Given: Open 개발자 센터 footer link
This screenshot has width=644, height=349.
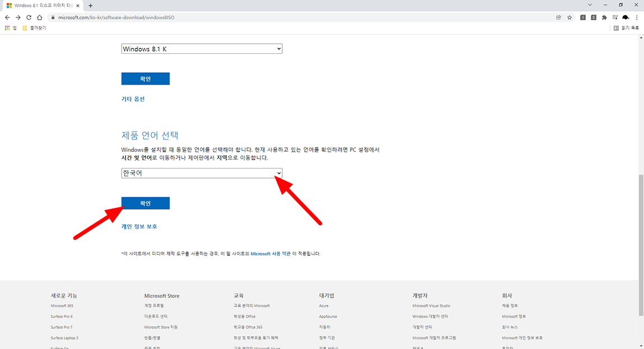Looking at the screenshot, I should [x=422, y=327].
